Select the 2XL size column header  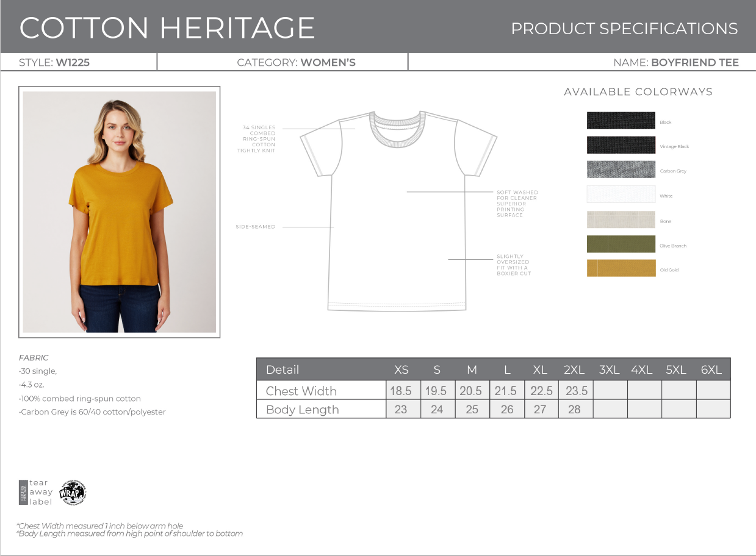[574, 370]
